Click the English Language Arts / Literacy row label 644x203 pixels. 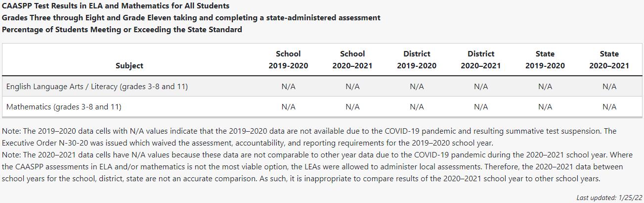coord(97,87)
